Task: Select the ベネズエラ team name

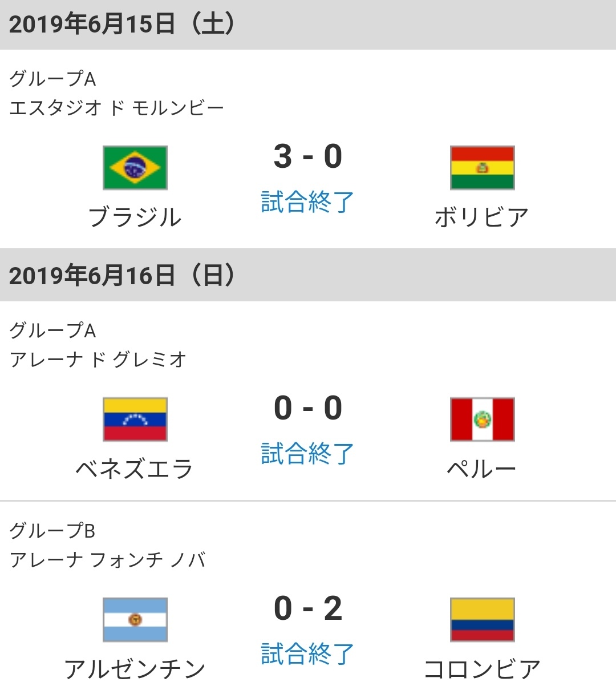Action: tap(135, 469)
